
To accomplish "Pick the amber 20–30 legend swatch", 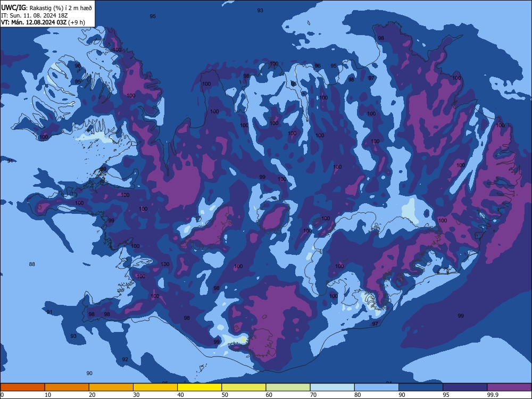I will (111, 387).
